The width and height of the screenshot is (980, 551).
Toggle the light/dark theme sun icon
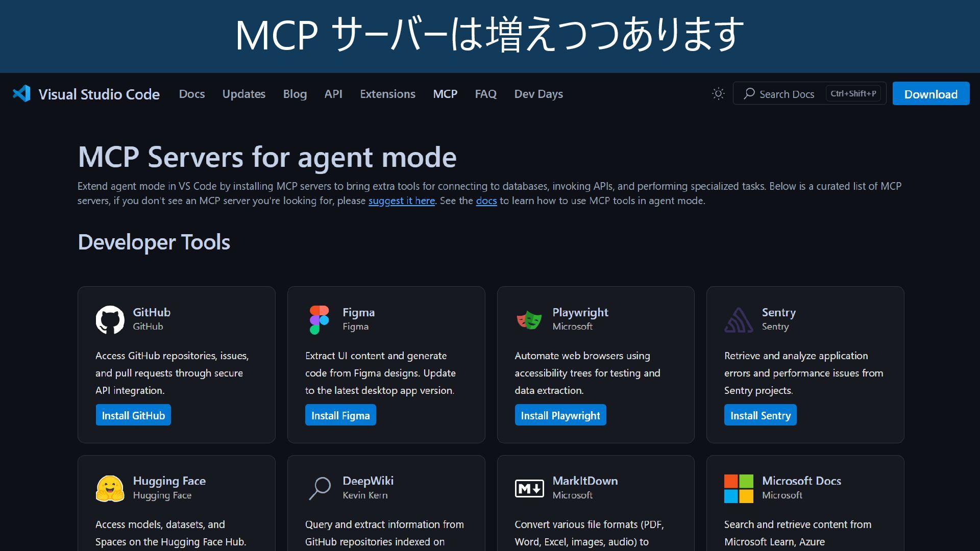718,94
